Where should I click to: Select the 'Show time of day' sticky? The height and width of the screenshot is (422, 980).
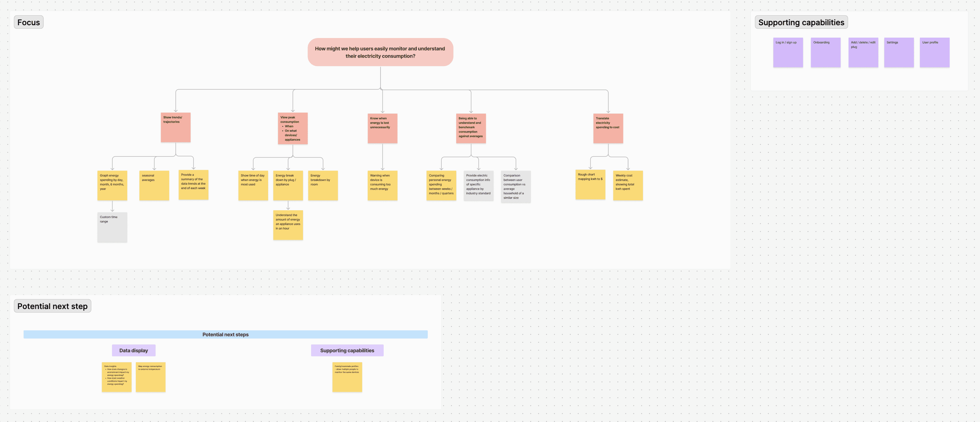(253, 185)
